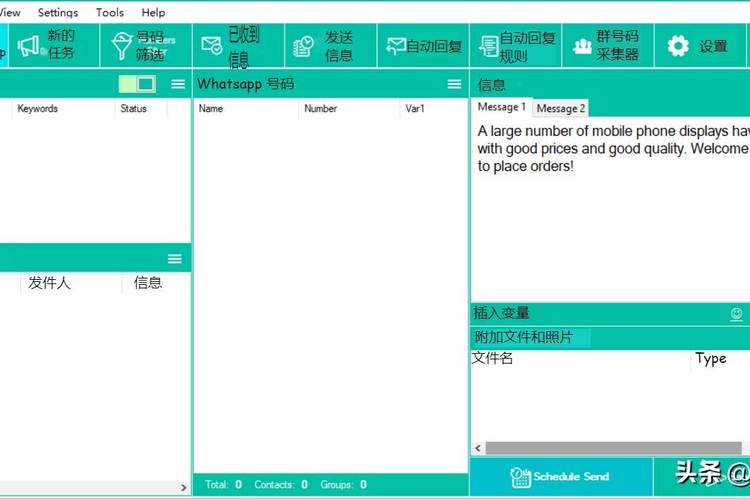
Task: Sort by the Keywords column header
Action: coord(63,109)
